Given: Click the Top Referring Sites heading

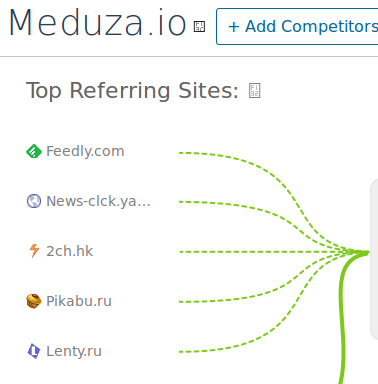Looking at the screenshot, I should [132, 90].
